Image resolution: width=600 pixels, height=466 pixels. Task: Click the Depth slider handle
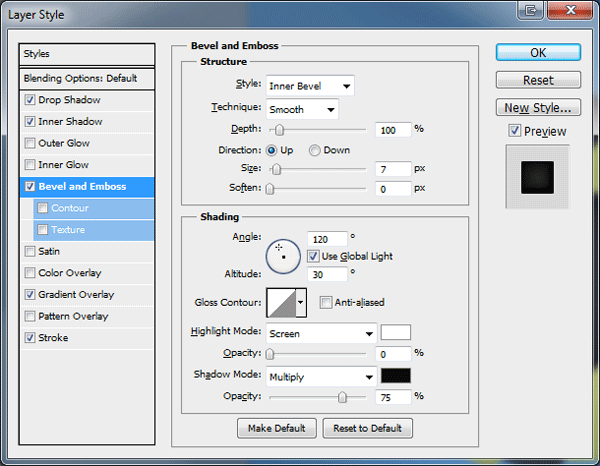pos(280,130)
